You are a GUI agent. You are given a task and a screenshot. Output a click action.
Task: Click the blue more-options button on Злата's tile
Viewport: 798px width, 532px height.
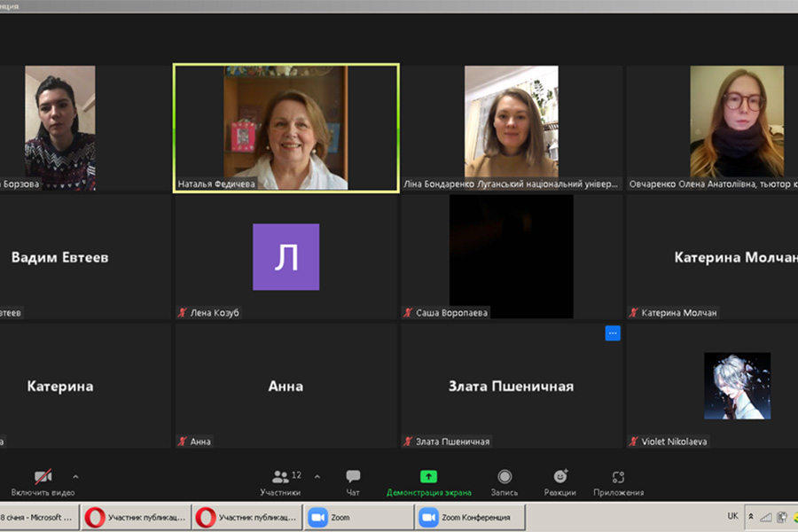pos(612,333)
